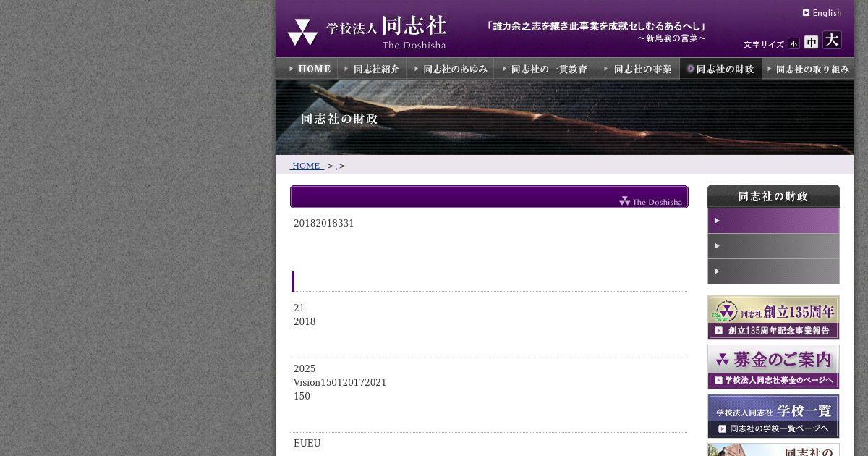Set font size to medium (中)

coord(812,42)
